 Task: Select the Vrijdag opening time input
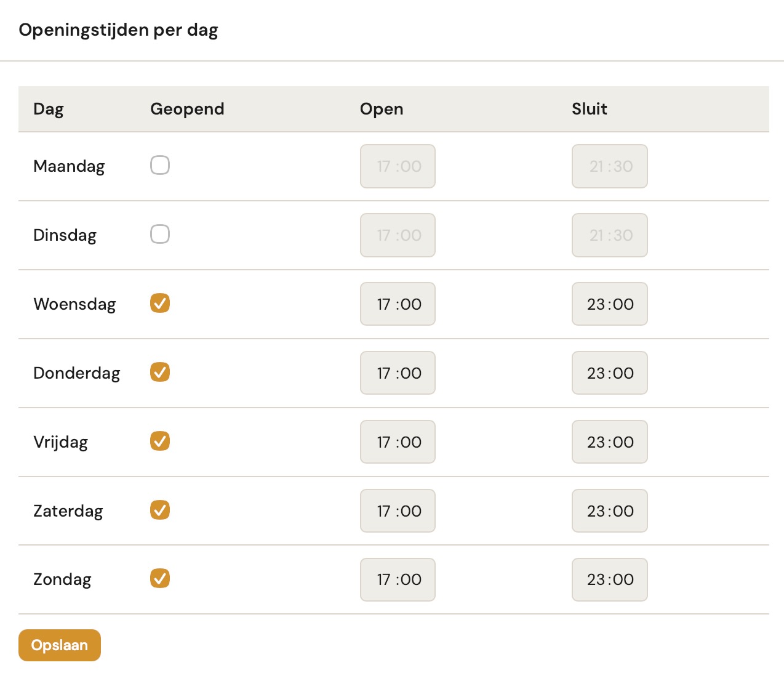pyautogui.click(x=398, y=441)
